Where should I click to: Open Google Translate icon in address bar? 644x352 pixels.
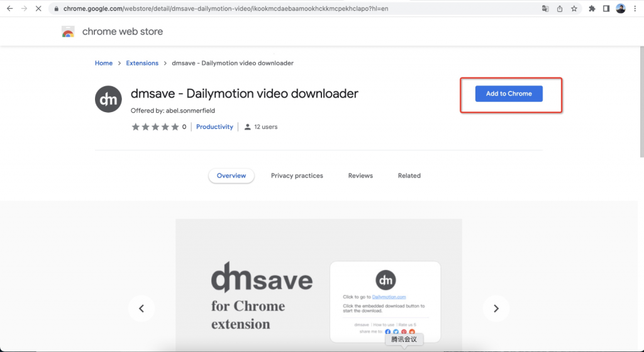(x=545, y=9)
